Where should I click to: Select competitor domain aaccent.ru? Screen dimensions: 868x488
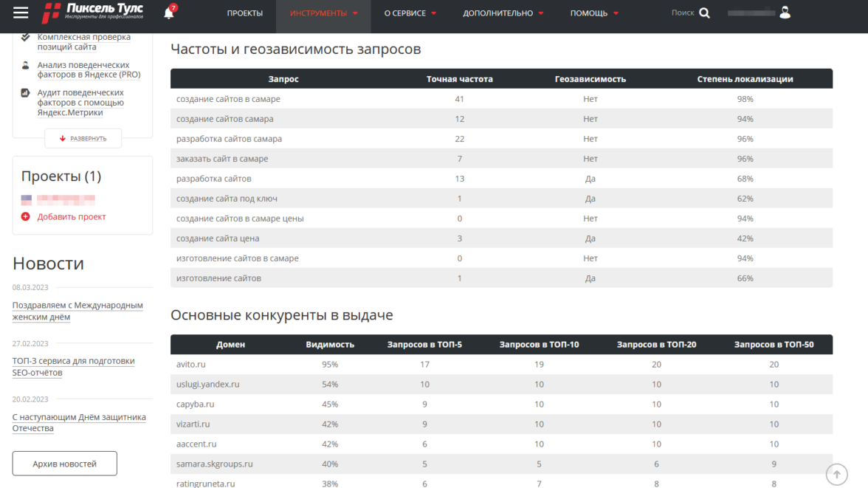tap(196, 444)
